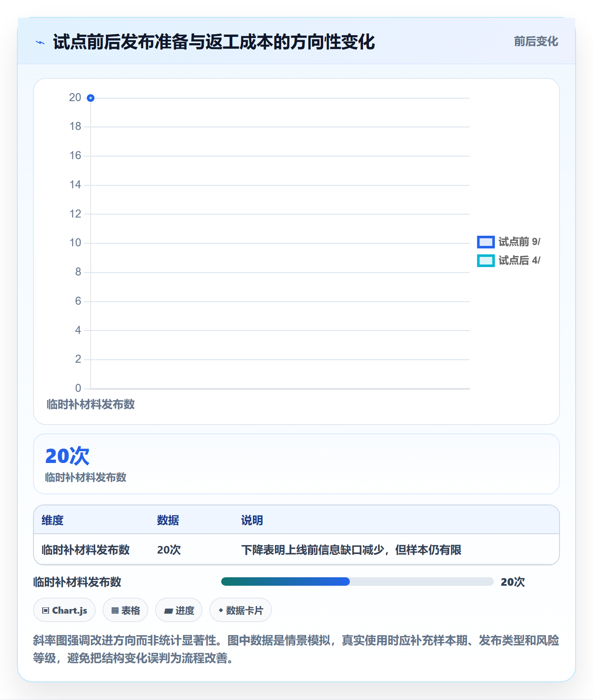The height and width of the screenshot is (700, 593).
Task: Click the y-axis tick label 0
Action: click(x=78, y=388)
